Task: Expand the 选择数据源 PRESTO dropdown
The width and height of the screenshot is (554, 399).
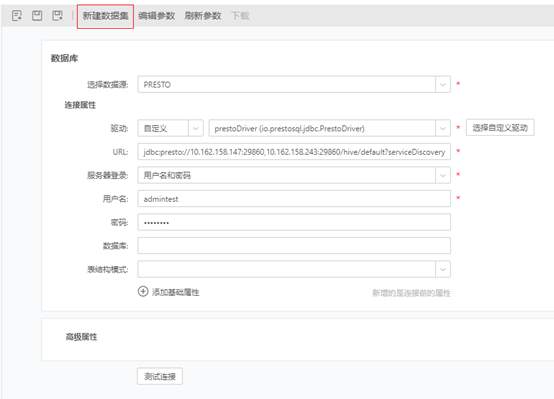Action: point(443,84)
